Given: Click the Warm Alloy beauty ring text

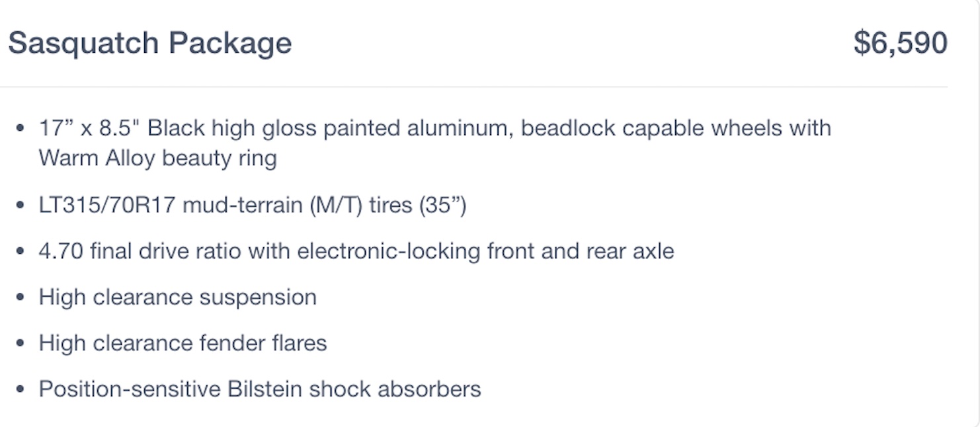Looking at the screenshot, I should [157, 159].
